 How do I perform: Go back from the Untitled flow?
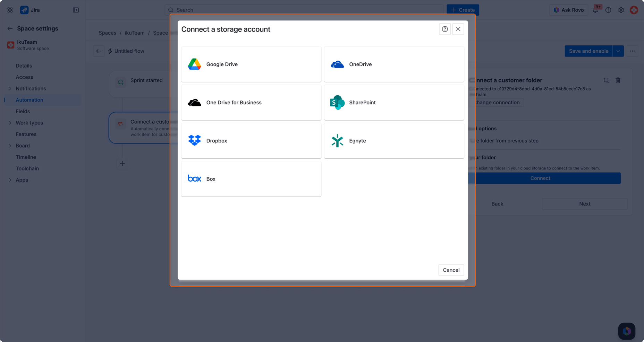(x=99, y=51)
